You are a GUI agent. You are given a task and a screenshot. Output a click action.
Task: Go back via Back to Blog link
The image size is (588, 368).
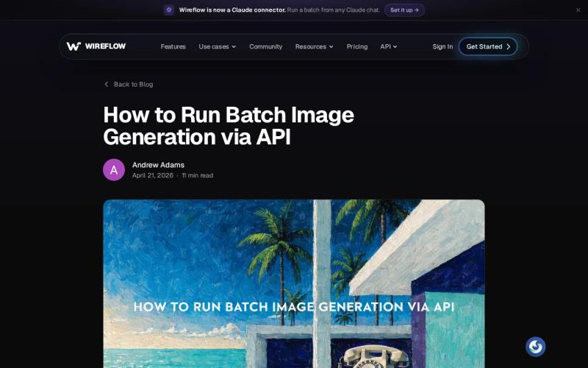pyautogui.click(x=129, y=84)
